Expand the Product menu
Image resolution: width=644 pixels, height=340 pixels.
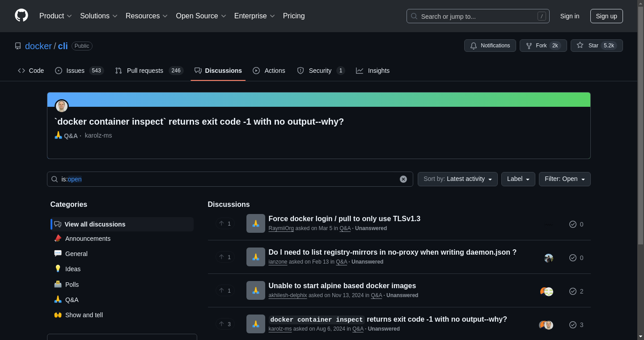coord(55,16)
